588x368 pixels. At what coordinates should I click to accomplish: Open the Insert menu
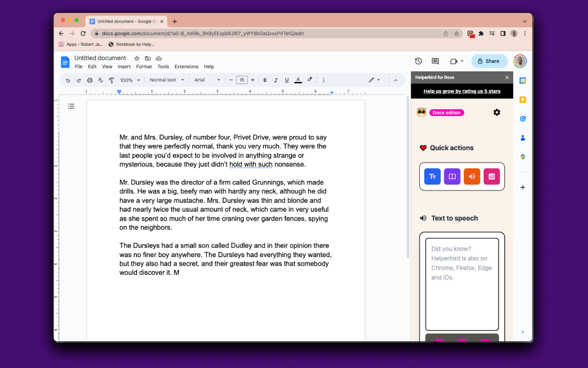[124, 67]
